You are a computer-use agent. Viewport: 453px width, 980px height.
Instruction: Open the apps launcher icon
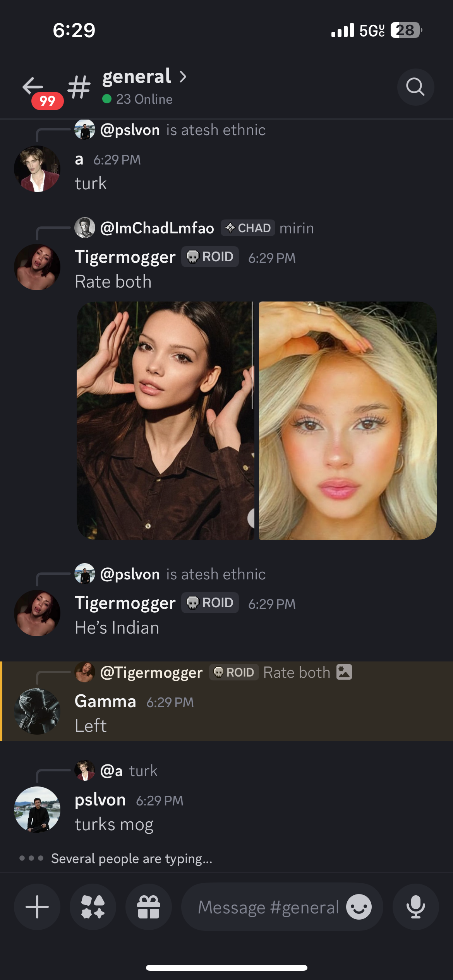(x=93, y=907)
